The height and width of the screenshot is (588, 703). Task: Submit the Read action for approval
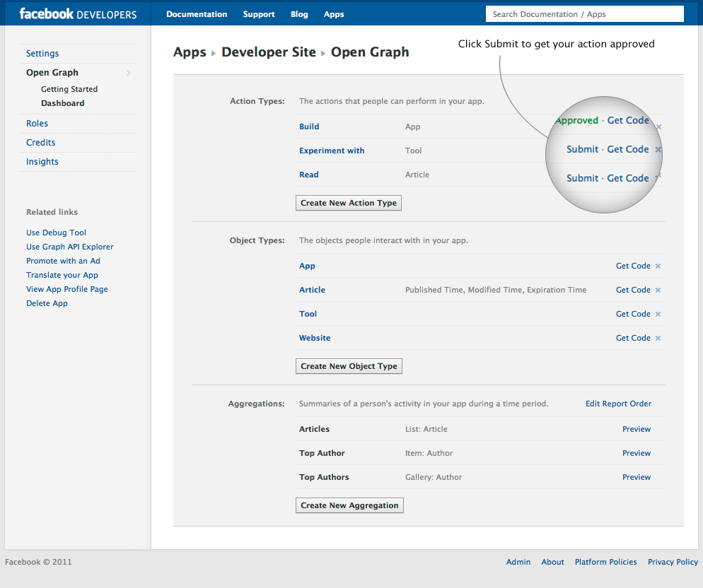[582, 178]
